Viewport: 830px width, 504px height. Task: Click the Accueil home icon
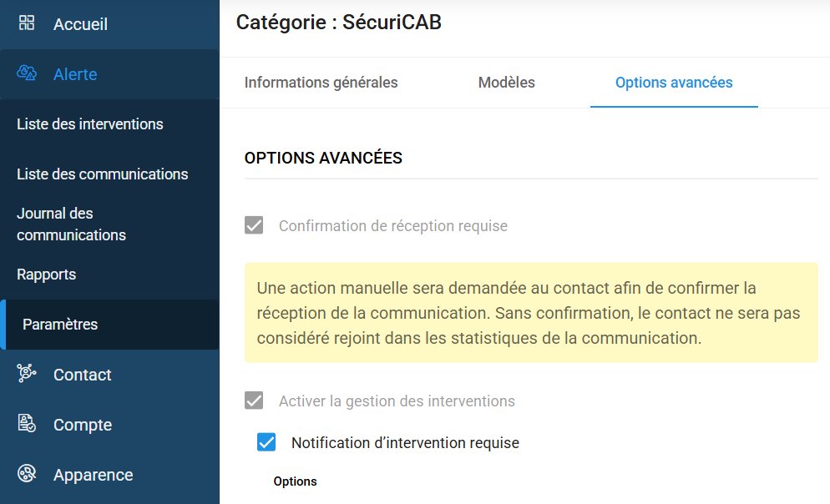(28, 23)
